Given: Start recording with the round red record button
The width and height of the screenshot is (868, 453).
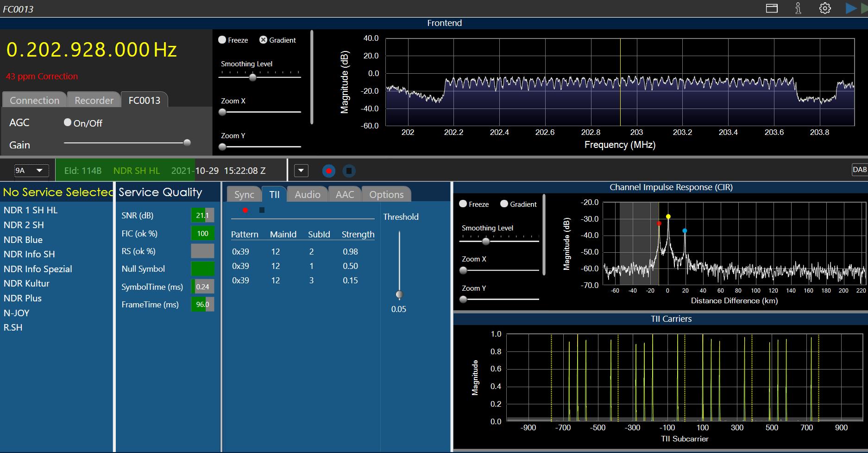Looking at the screenshot, I should coord(329,171).
